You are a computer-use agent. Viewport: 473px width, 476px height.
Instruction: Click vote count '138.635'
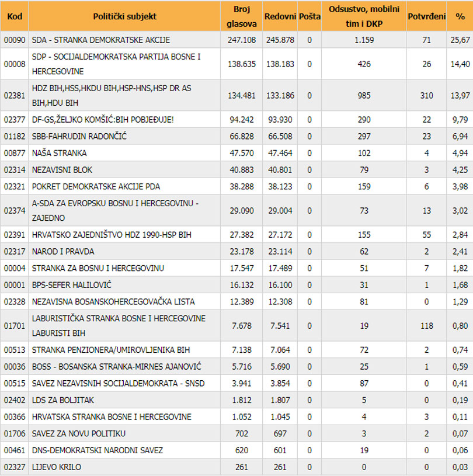(242, 64)
